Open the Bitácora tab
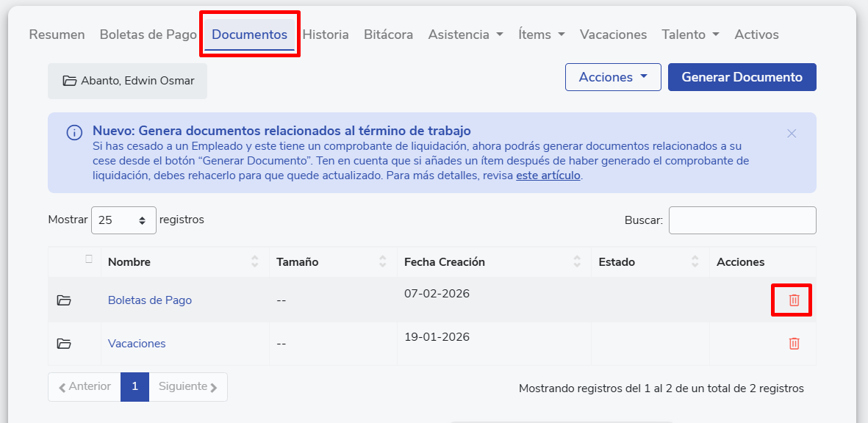Image resolution: width=868 pixels, height=423 pixels. point(388,35)
